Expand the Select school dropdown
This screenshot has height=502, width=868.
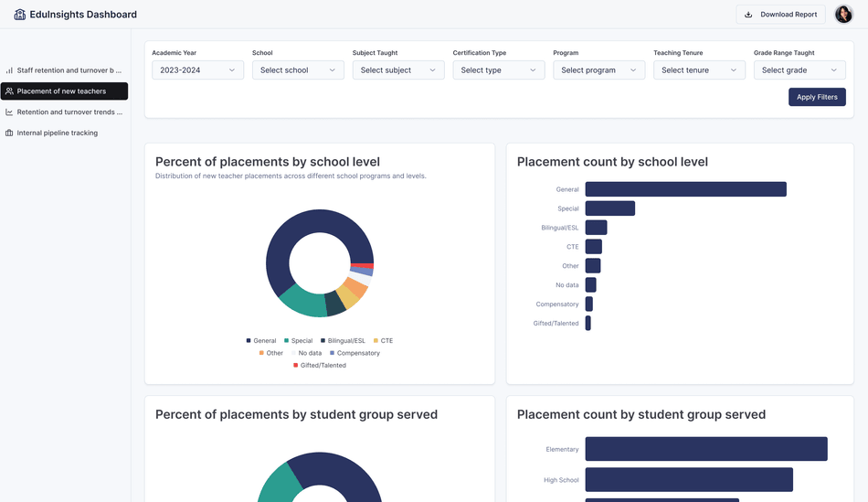coord(298,70)
